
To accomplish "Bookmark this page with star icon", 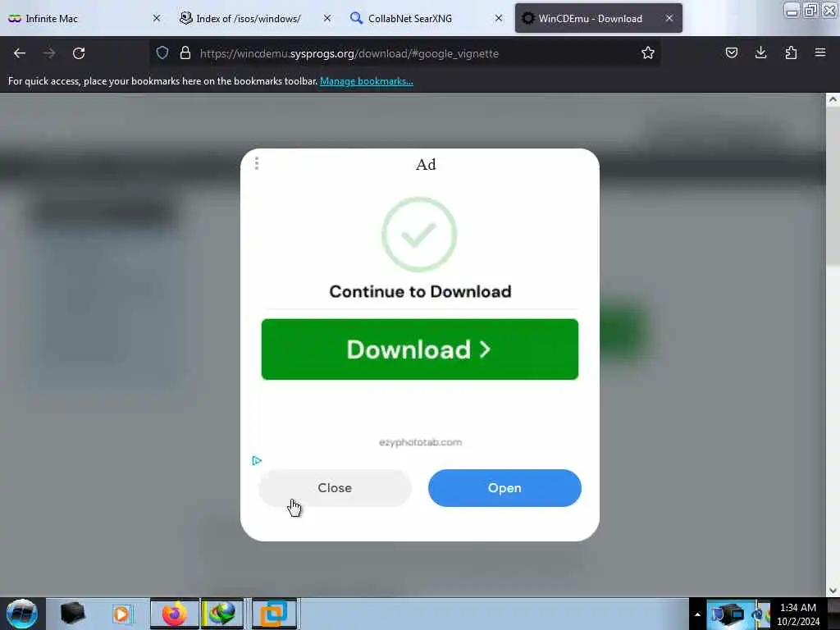I will coord(648,52).
